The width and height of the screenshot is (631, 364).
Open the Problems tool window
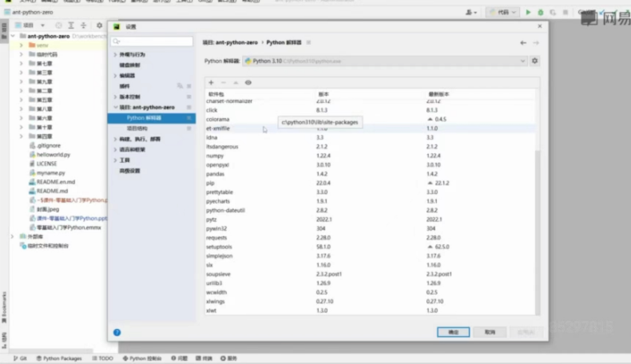point(179,358)
